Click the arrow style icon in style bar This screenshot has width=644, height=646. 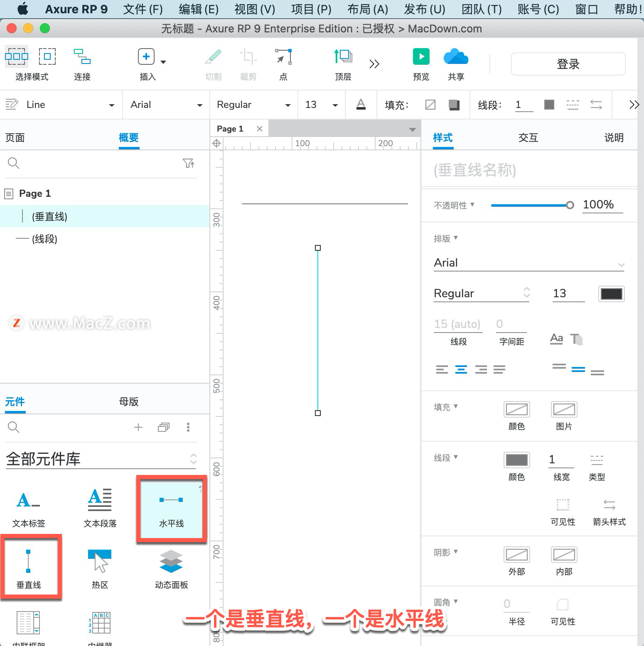(x=596, y=105)
